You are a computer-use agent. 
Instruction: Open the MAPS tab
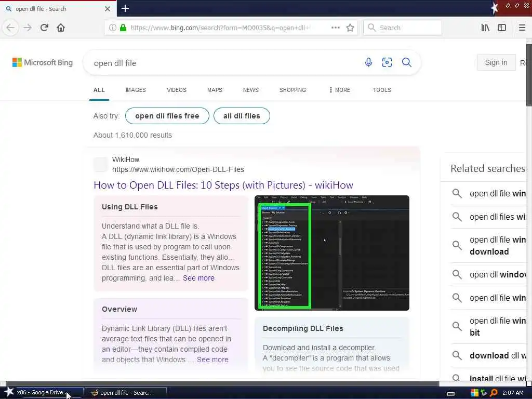pyautogui.click(x=215, y=90)
